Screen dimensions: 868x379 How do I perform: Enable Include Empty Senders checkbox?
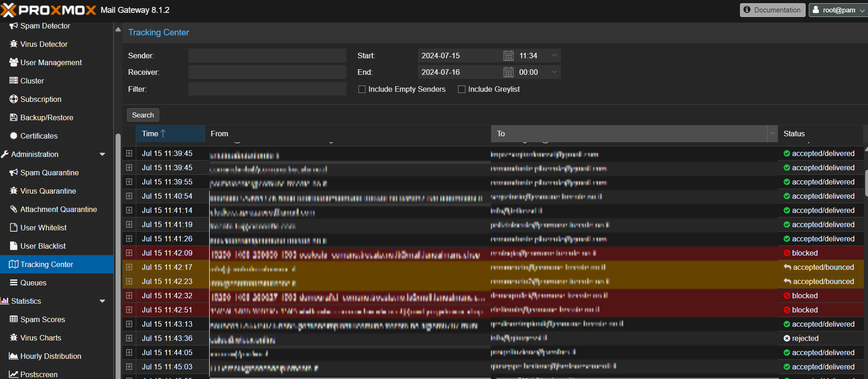point(362,89)
